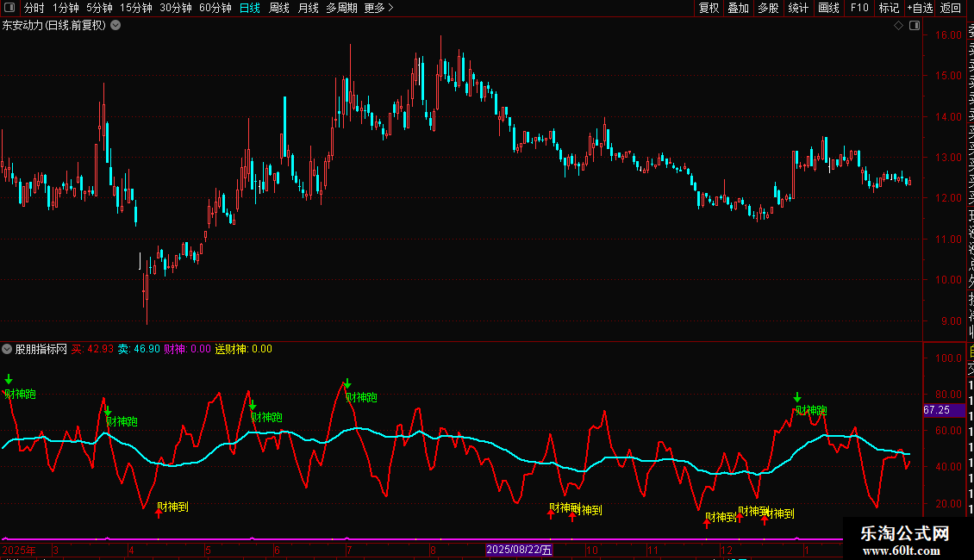Select the 60分钟 period tab
Image resolution: width=974 pixels, height=560 pixels.
click(215, 8)
